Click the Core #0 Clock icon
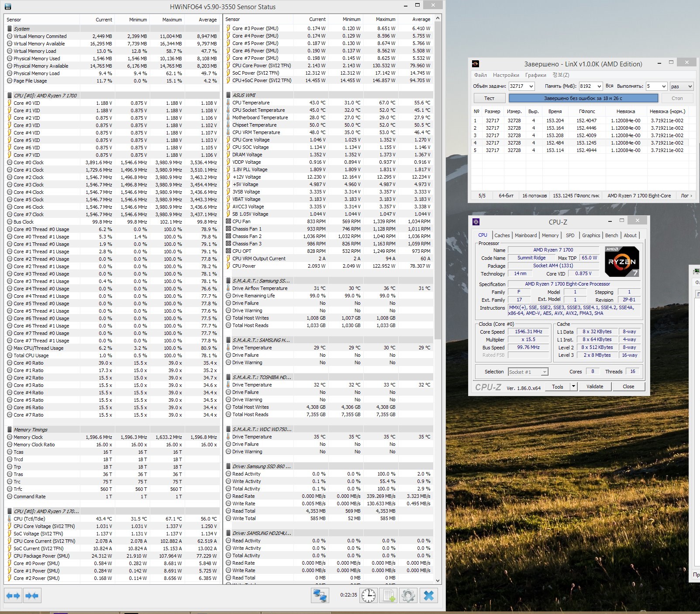 (10, 162)
